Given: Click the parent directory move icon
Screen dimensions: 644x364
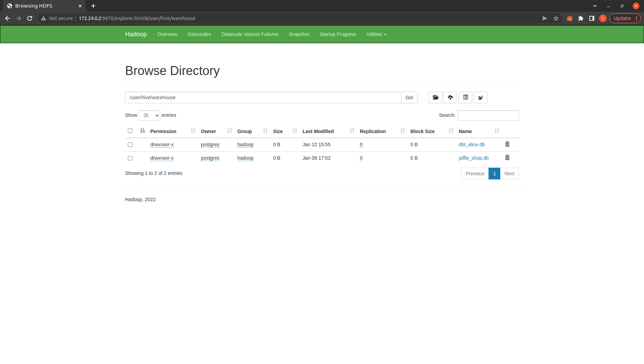Looking at the screenshot, I should [x=481, y=97].
